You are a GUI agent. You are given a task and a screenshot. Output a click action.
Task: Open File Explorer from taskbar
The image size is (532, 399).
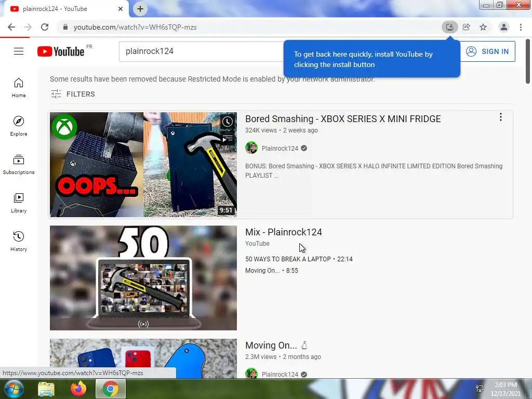point(46,389)
